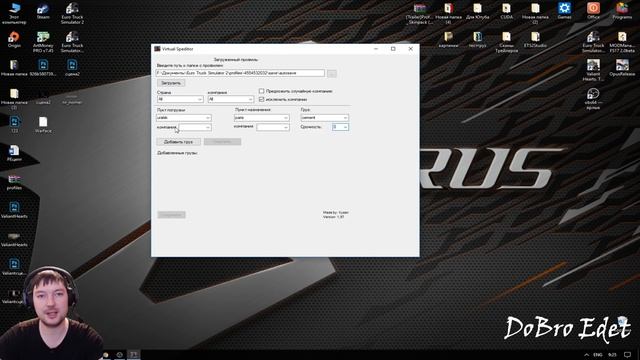Select the Trailer Skinpack archive icon

[420, 13]
